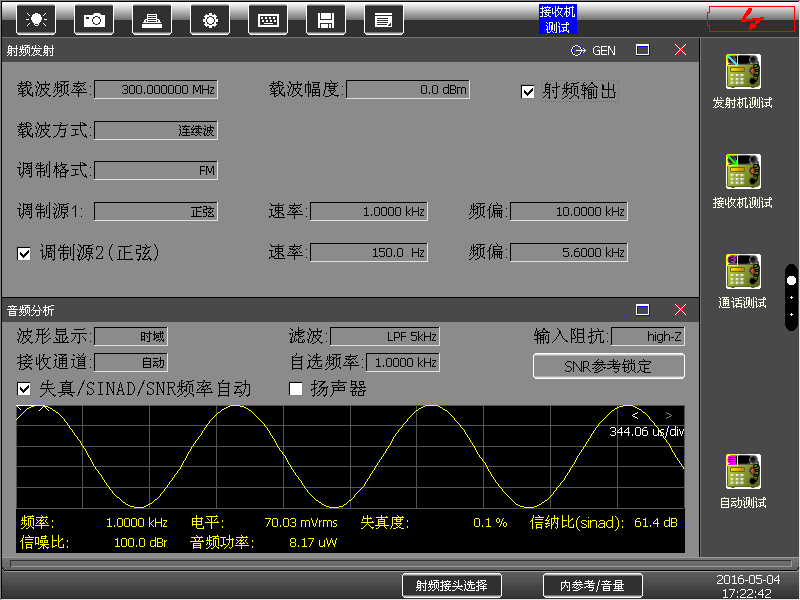
Task: Open 发射机测试 transmitter test mode
Action: pyautogui.click(x=742, y=81)
